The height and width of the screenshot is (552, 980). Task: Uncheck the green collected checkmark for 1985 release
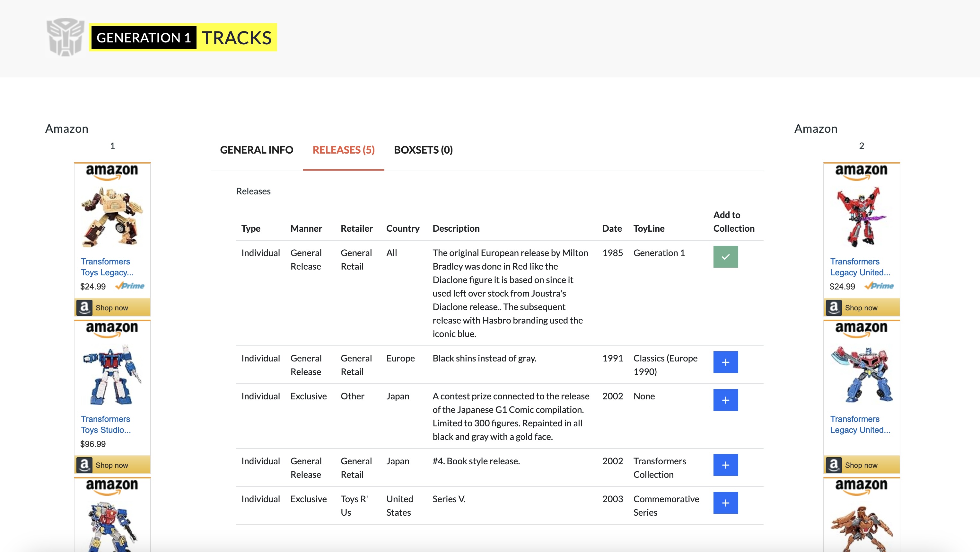pos(725,257)
